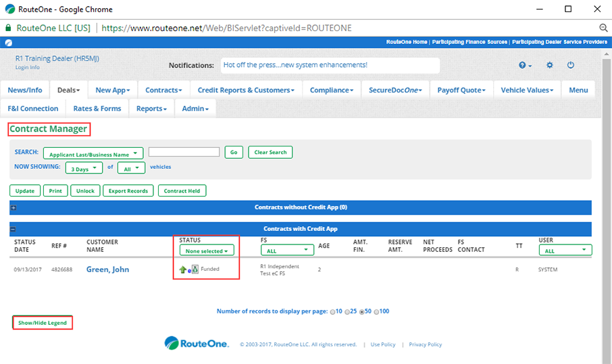This screenshot has height=364, width=612.
Task: Click the funded money bag status icon
Action: 195,269
